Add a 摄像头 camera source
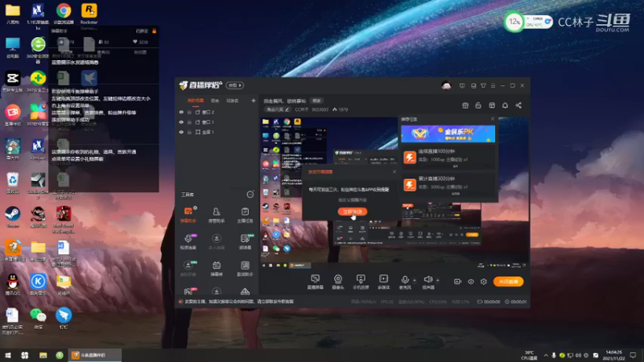Viewport: 644px width, 362px height. coord(337,282)
